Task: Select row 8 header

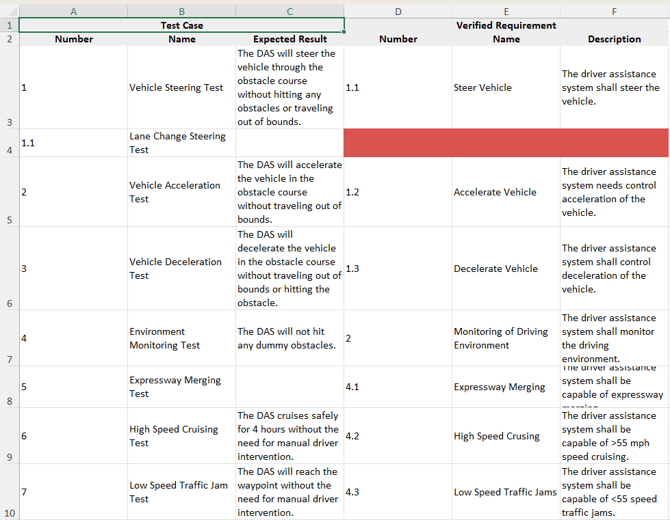Action: pyautogui.click(x=9, y=387)
